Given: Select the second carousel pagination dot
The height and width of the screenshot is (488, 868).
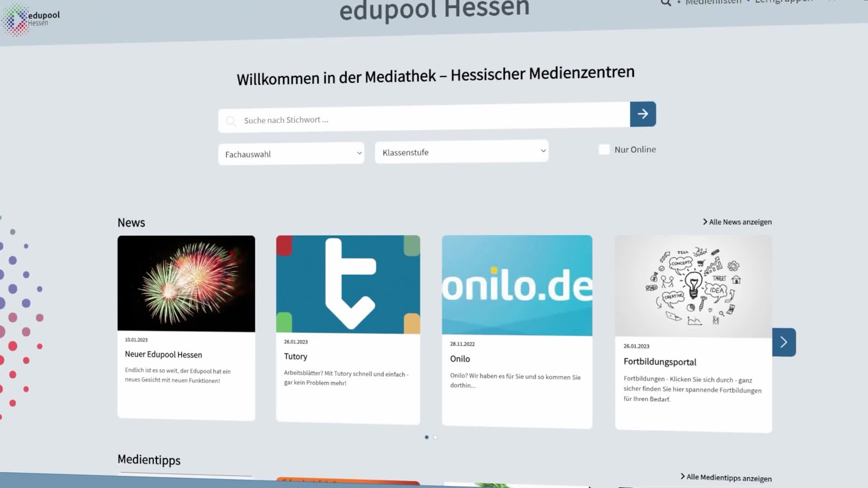Looking at the screenshot, I should [x=435, y=437].
